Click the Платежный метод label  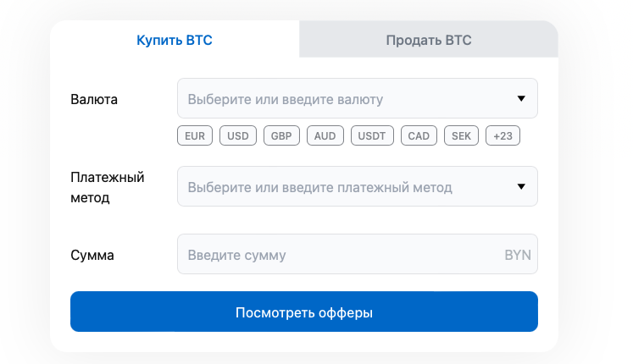[x=108, y=187]
